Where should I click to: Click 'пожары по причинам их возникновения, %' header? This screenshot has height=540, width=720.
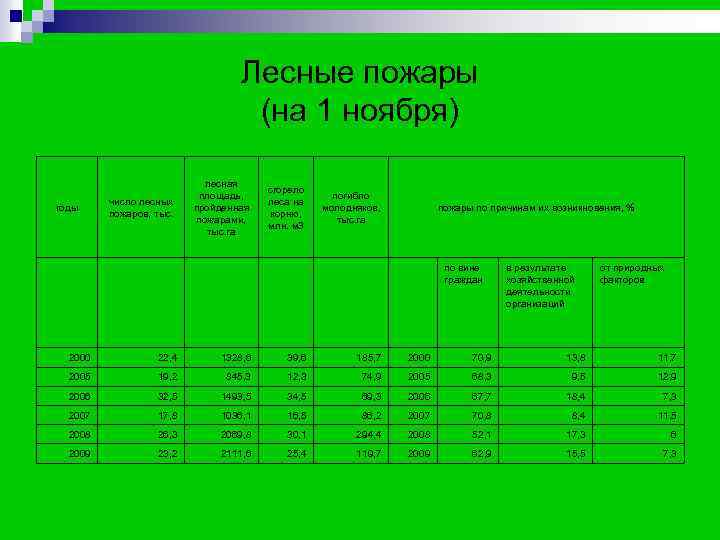[536, 208]
